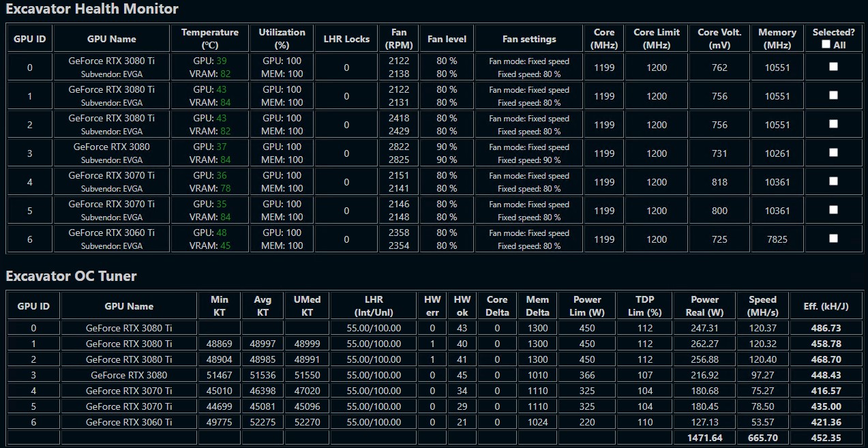Click overall efficiency value 452.35
This screenshot has height=448, width=868.
click(826, 438)
